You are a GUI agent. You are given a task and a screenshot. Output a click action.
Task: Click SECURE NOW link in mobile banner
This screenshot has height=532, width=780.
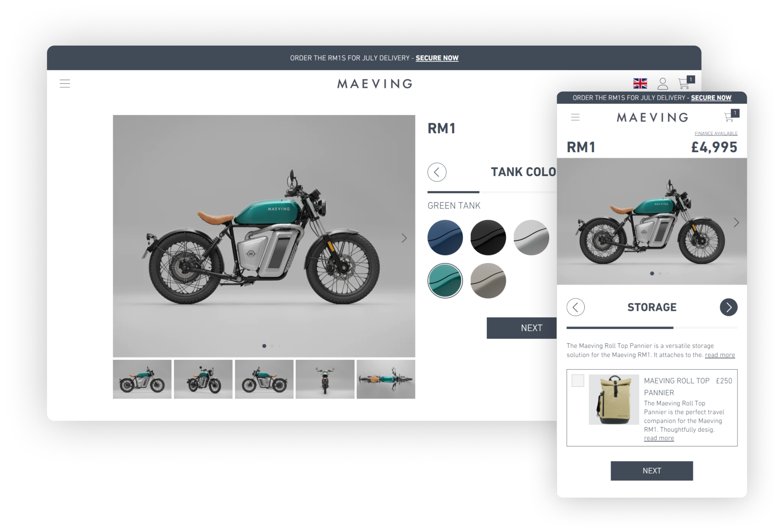pos(711,98)
